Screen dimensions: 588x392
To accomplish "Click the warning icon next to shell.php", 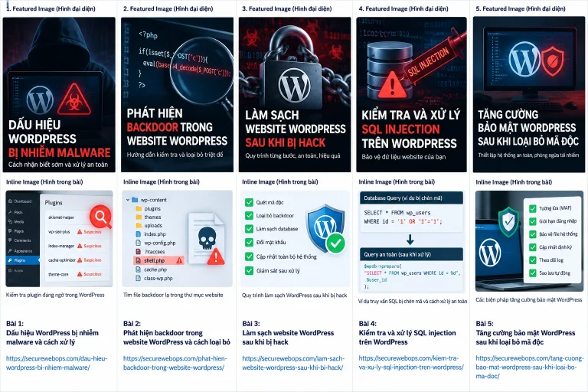I will coord(180,260).
